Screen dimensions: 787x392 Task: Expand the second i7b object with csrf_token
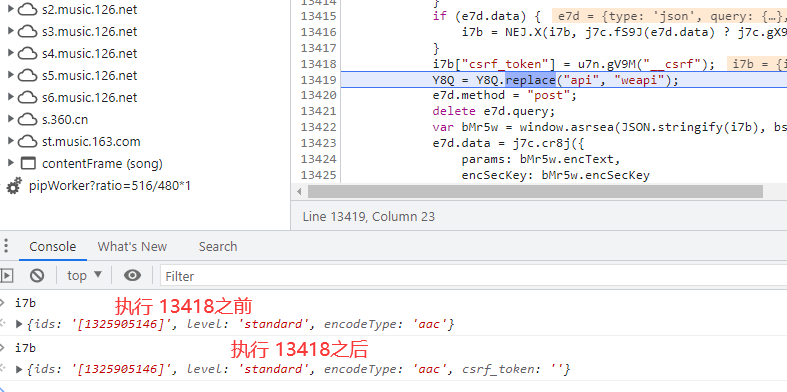point(19,369)
